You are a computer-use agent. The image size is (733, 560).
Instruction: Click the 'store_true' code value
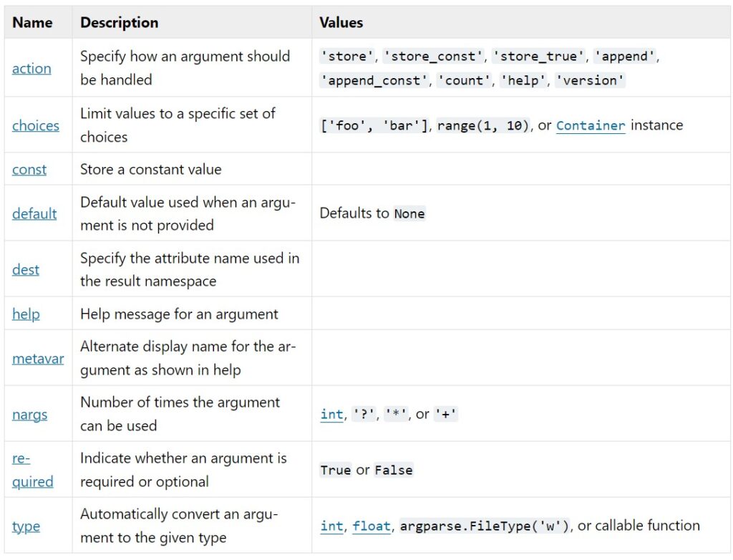point(538,57)
